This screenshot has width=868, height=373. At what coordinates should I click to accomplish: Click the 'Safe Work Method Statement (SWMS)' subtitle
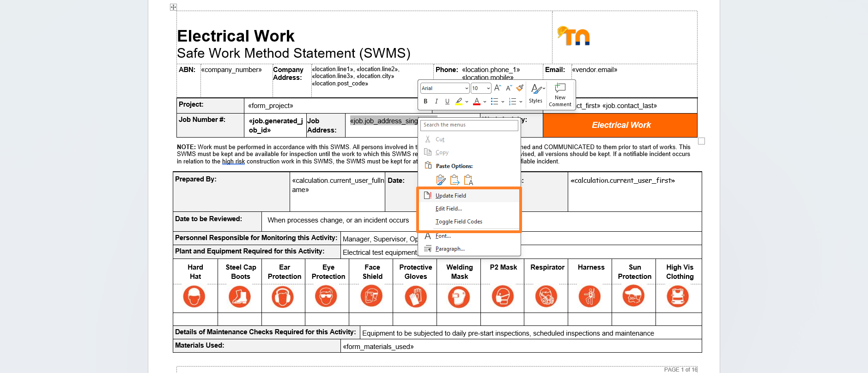294,54
